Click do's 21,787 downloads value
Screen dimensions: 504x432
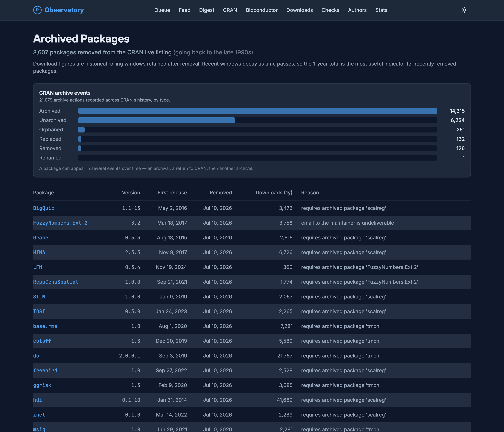[285, 356]
